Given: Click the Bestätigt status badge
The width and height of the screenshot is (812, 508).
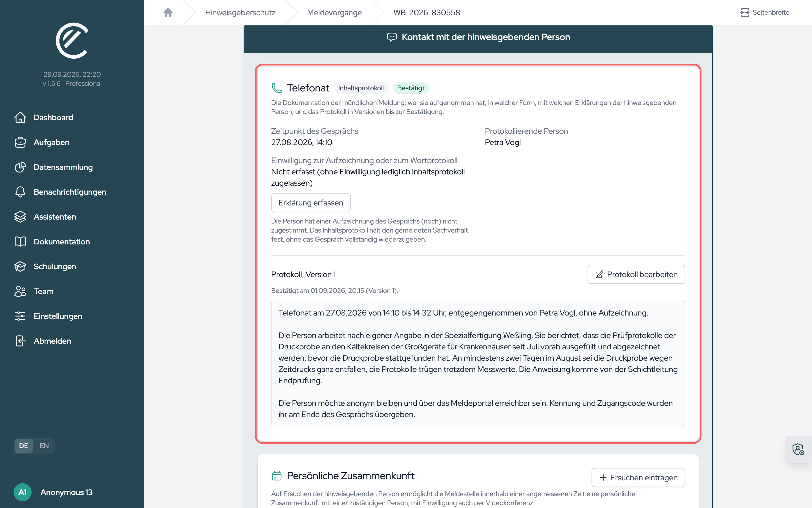Looking at the screenshot, I should (411, 88).
